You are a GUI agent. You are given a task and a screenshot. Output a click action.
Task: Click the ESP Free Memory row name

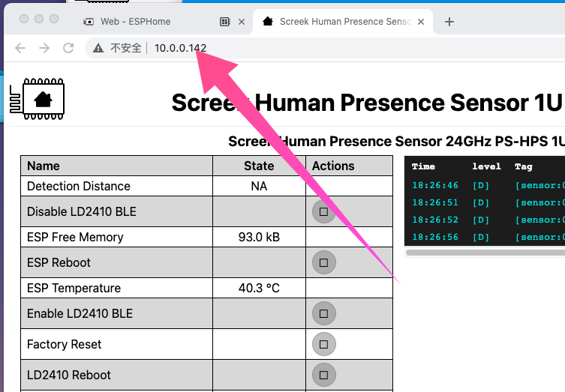[x=75, y=237]
